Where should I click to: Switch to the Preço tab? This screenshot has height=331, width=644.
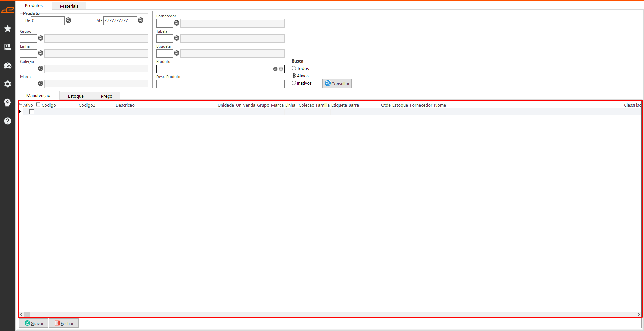(106, 96)
